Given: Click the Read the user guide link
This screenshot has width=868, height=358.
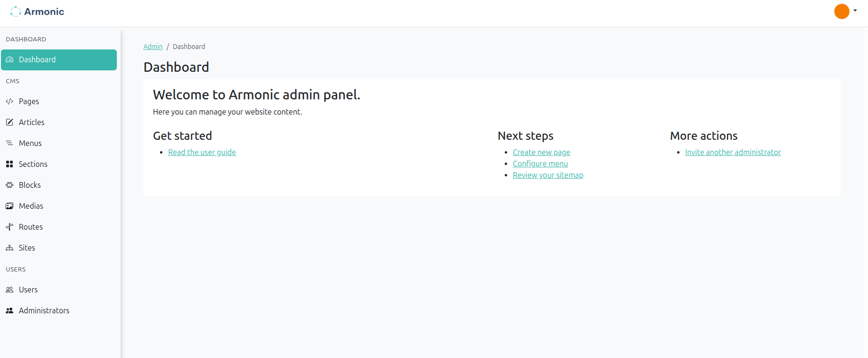Looking at the screenshot, I should (202, 152).
